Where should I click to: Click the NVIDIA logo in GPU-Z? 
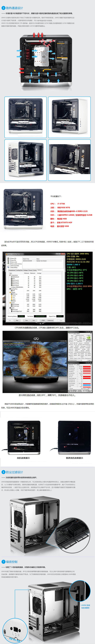pyautogui.click(x=89, y=339)
